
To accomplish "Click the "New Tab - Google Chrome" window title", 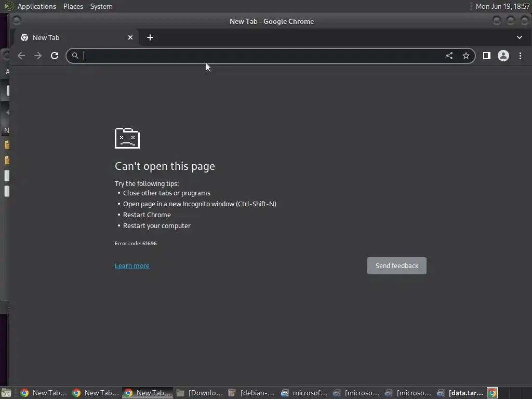I will point(272,21).
